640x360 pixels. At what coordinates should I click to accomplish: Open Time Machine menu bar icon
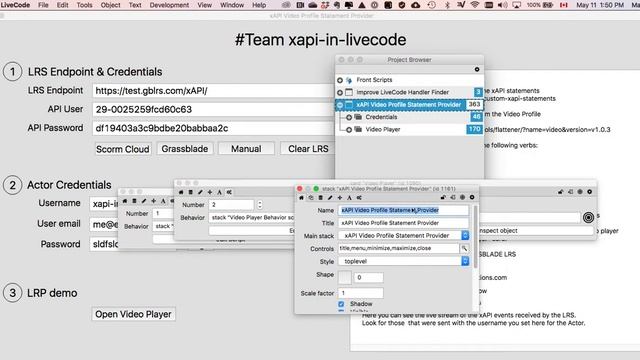coord(432,5)
